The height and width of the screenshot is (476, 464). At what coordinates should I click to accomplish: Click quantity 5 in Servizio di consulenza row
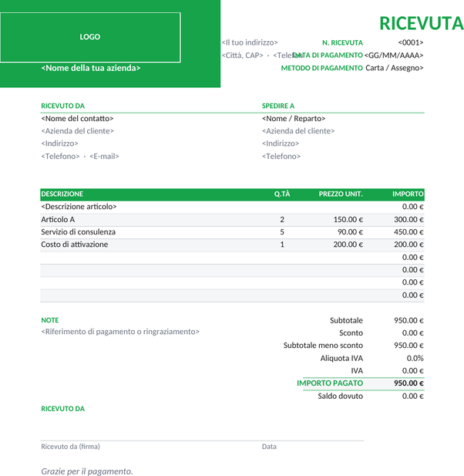click(282, 232)
